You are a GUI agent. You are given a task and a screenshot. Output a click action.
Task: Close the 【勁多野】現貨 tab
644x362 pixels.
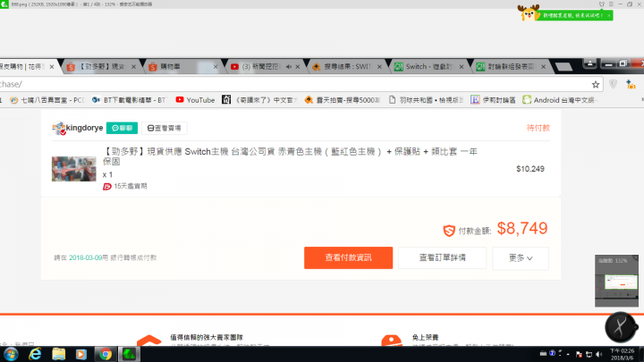click(133, 66)
